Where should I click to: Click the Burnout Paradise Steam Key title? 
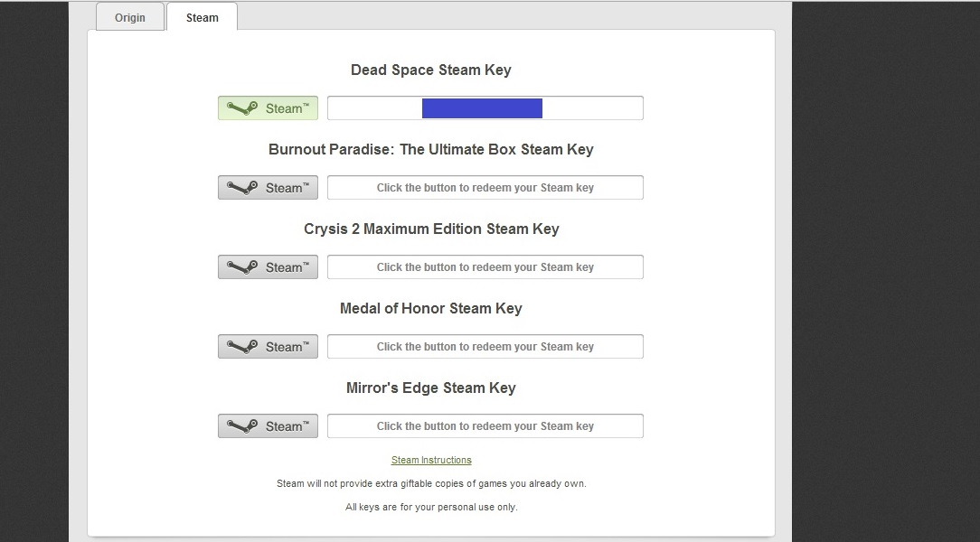[430, 150]
